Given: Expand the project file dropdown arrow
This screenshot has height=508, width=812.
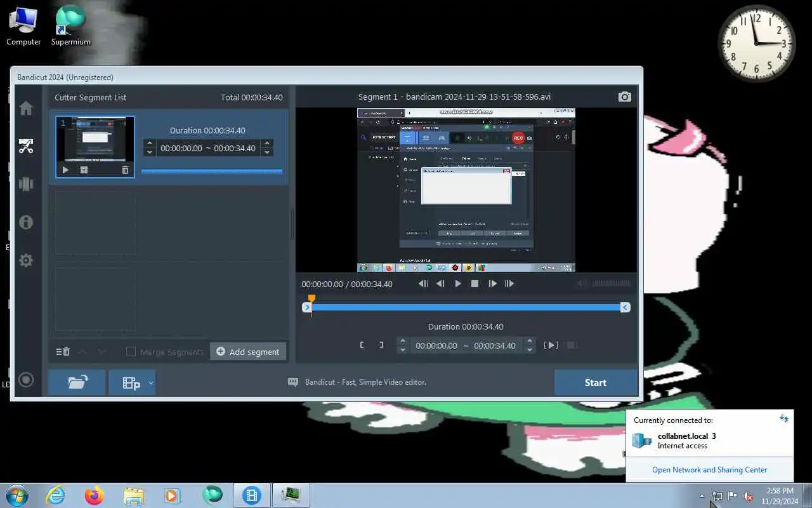Looking at the screenshot, I should (x=151, y=382).
